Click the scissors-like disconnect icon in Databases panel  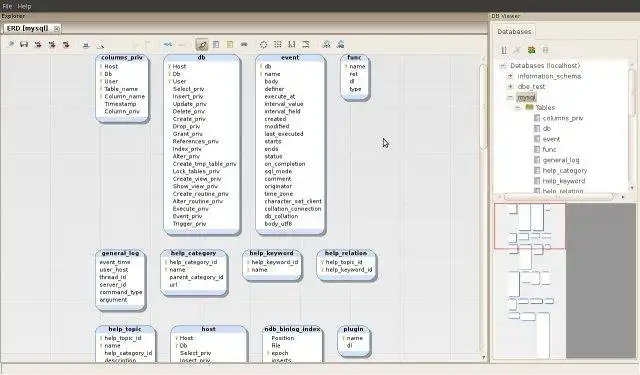[x=517, y=50]
